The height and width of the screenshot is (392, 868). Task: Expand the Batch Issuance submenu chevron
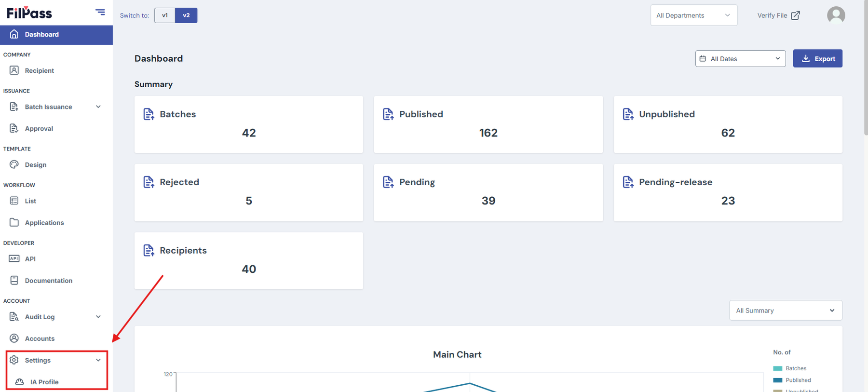(x=98, y=107)
